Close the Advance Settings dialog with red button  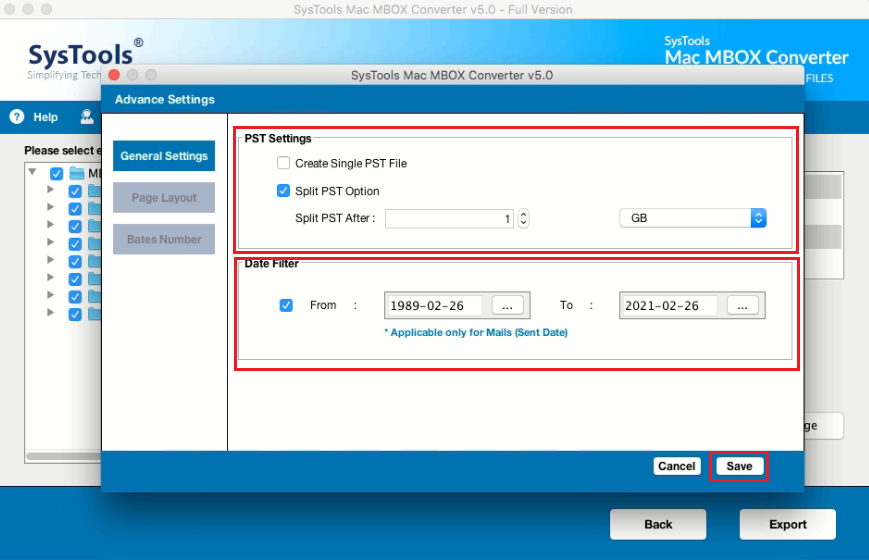pos(114,75)
